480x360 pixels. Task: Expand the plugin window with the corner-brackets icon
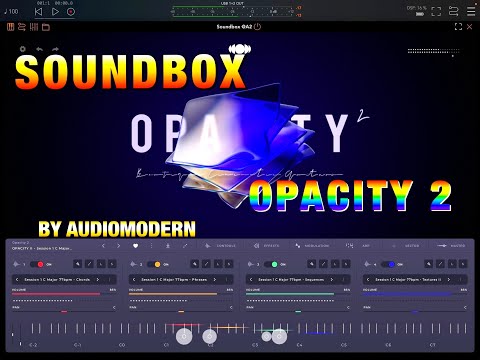click(x=458, y=27)
